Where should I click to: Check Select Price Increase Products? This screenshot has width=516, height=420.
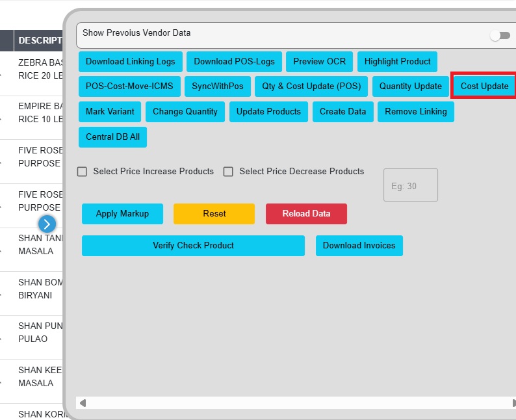coord(82,172)
